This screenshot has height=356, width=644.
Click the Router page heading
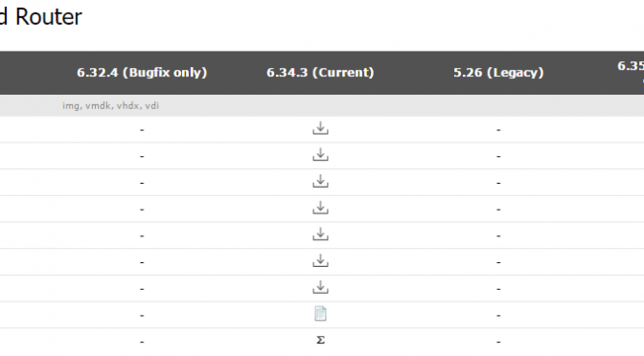pos(49,17)
